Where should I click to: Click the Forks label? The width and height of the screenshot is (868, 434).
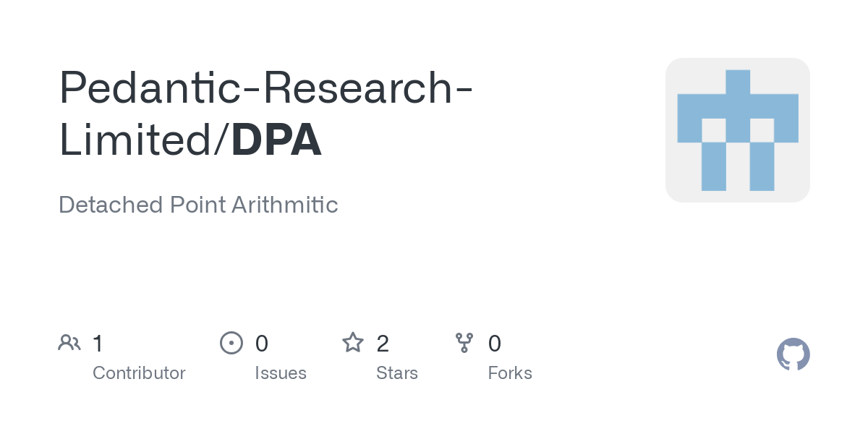(510, 373)
